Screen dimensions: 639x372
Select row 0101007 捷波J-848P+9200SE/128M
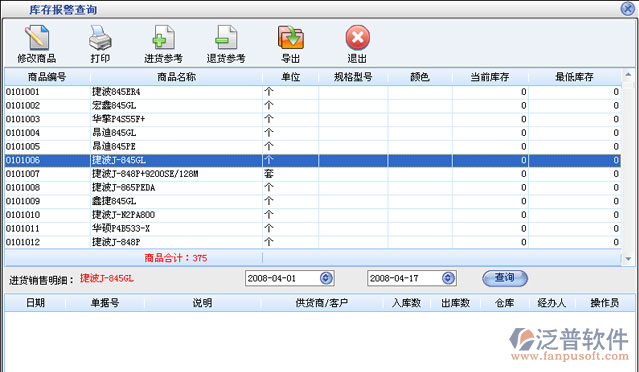(313, 174)
